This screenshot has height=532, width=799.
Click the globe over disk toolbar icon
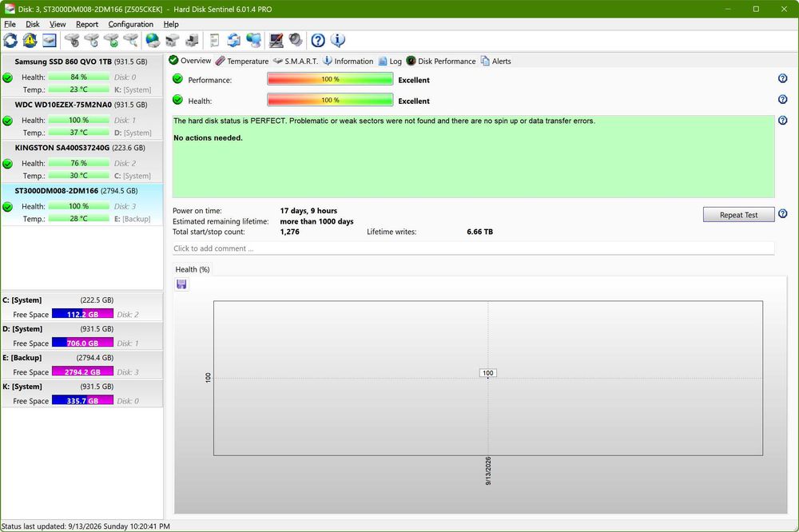153,40
